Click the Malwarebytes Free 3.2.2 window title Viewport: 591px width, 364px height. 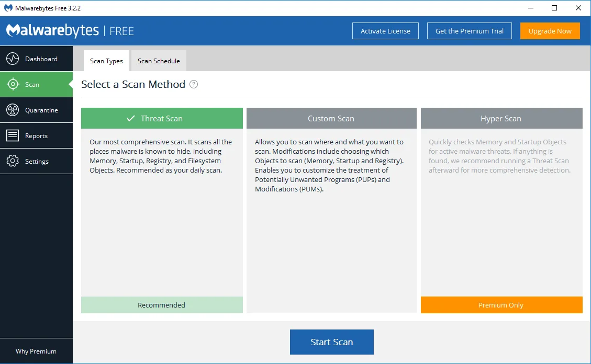[48, 8]
